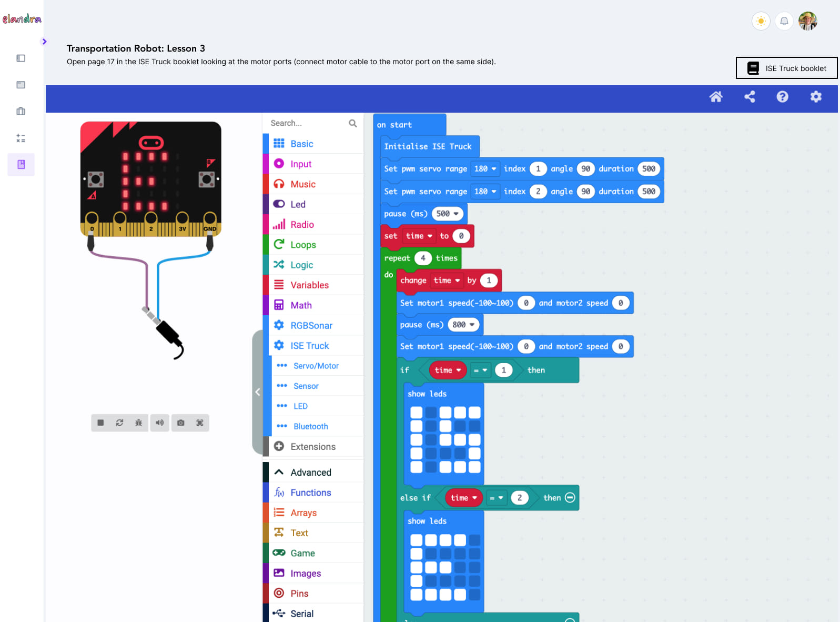Screen dimensions: 840x622
Task: Open the Text category
Action: pyautogui.click(x=313, y=533)
